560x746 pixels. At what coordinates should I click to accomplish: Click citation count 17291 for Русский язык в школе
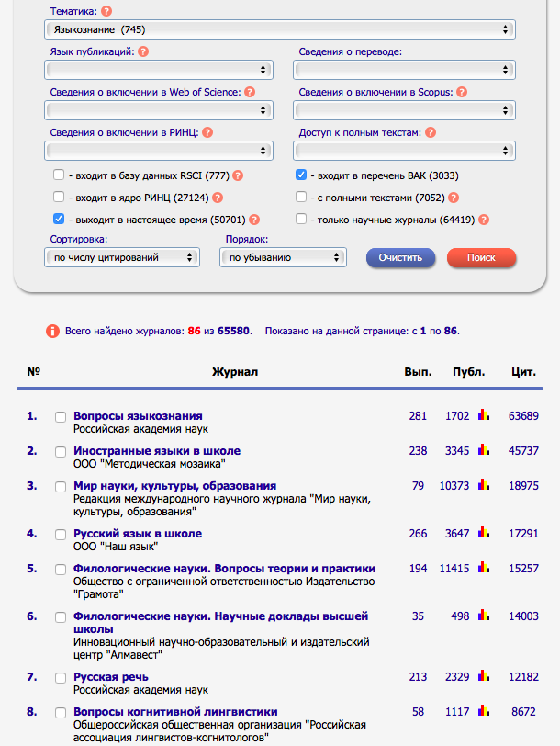pyautogui.click(x=523, y=534)
